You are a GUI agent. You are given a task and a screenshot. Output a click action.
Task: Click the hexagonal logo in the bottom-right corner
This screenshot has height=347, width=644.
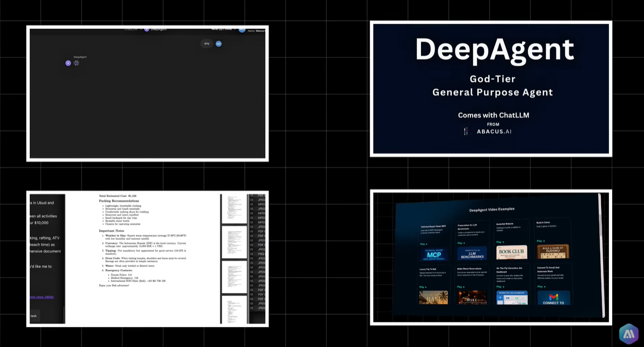coord(629,334)
